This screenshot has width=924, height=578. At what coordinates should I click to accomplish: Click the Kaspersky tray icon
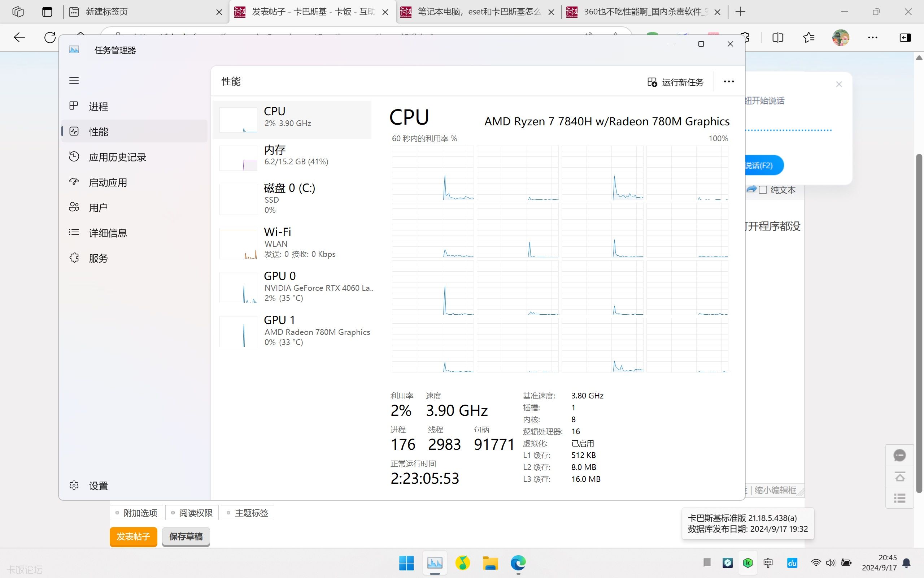pyautogui.click(x=748, y=563)
